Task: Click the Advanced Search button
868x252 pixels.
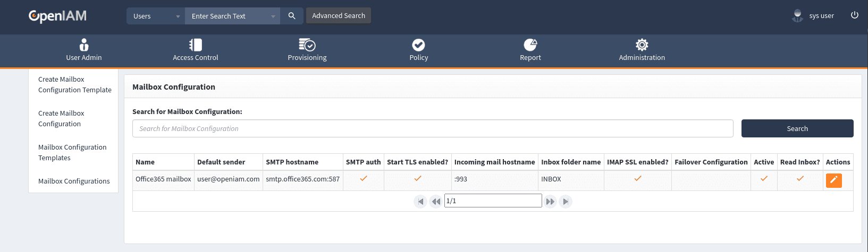Action: (x=339, y=16)
